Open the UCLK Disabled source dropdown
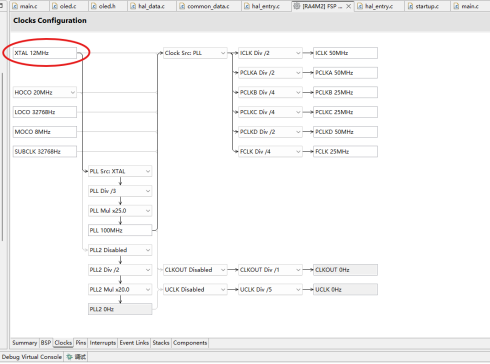490x364 pixels. [195, 289]
